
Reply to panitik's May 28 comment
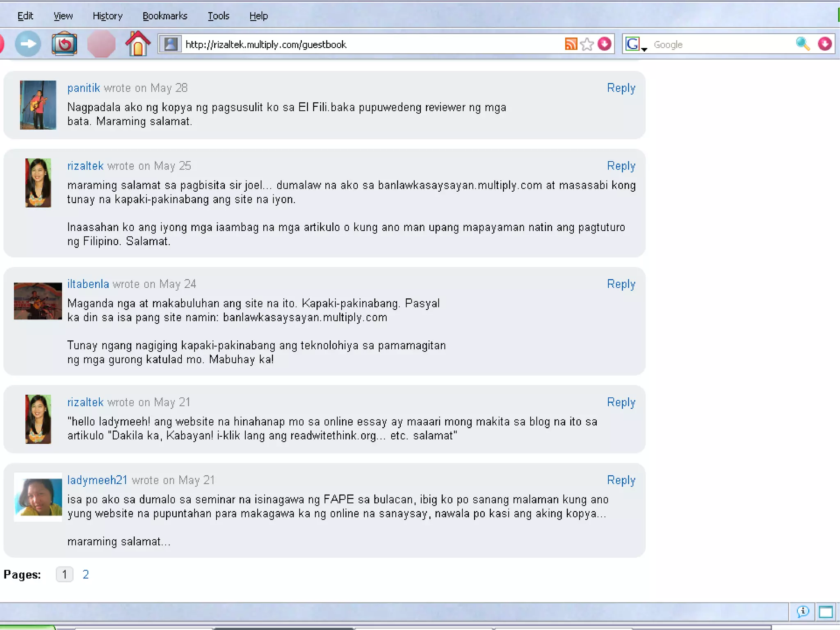tap(621, 88)
